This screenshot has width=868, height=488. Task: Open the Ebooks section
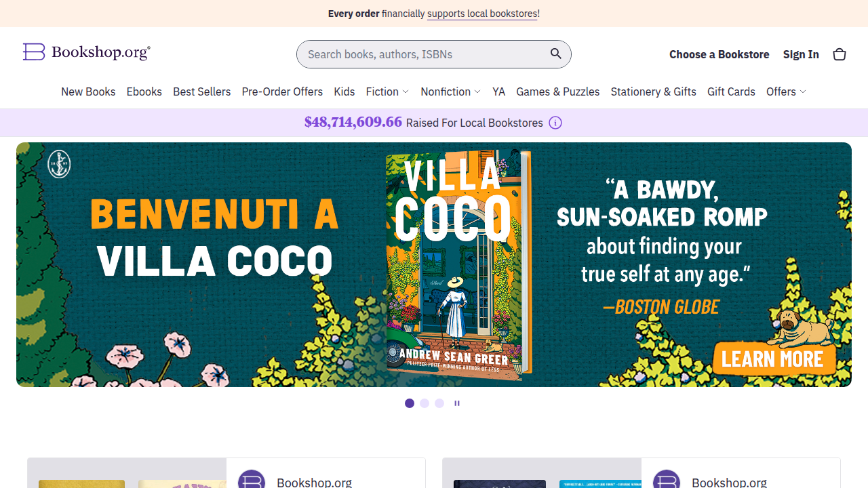click(144, 91)
